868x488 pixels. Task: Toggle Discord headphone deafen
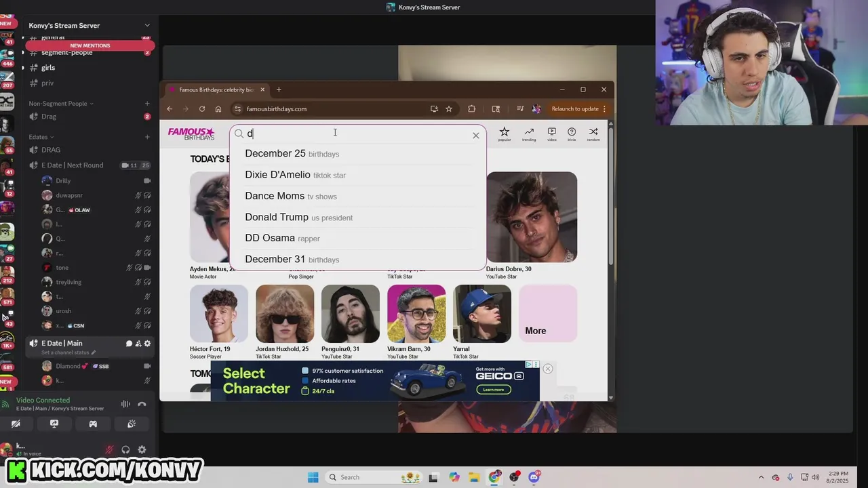click(x=125, y=449)
